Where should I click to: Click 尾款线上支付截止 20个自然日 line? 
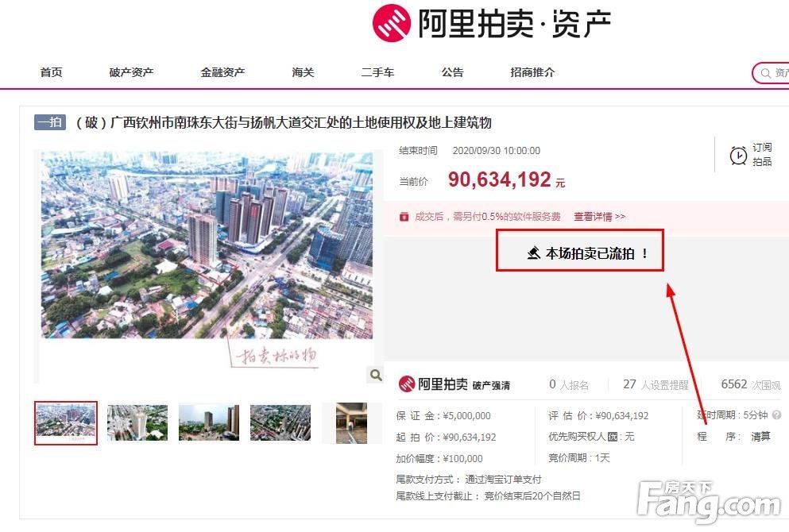click(x=488, y=495)
